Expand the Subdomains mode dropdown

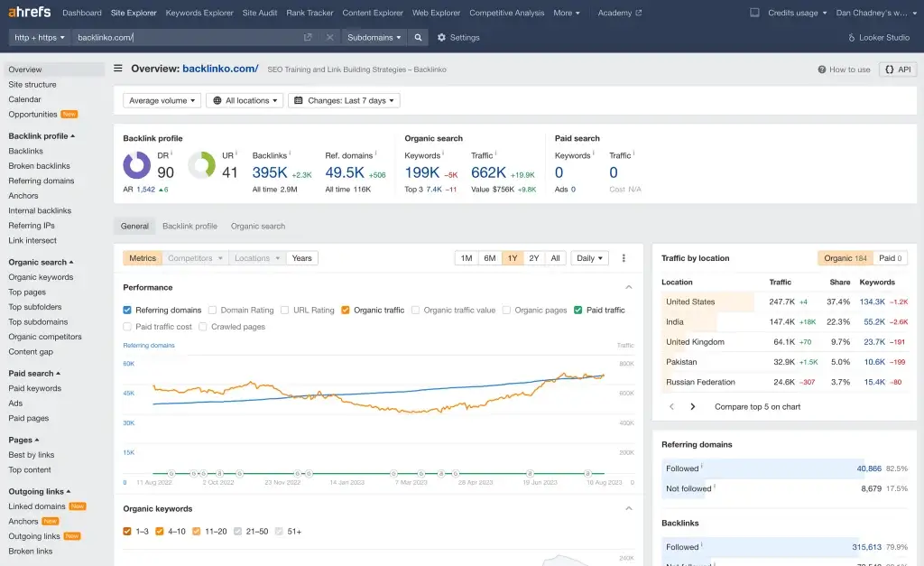(374, 38)
